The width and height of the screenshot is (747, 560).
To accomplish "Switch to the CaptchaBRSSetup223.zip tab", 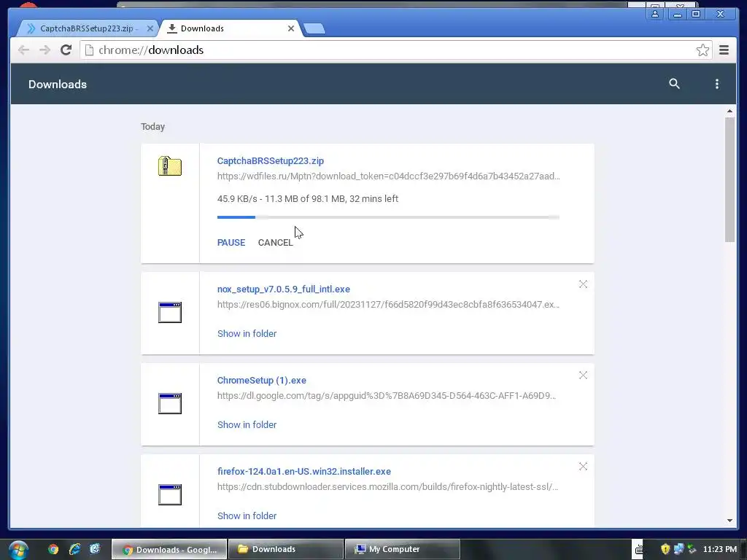I will point(88,28).
